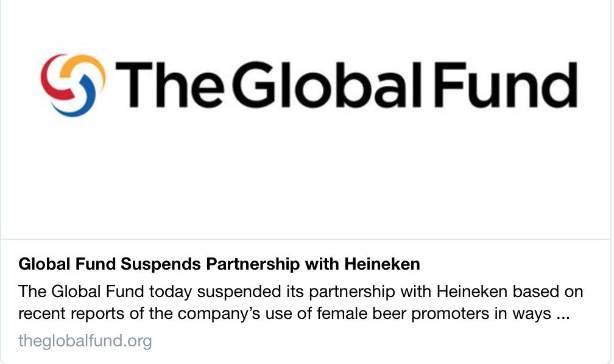Click 'Suspends' in the bold headline
Screen dimensions: 614x364
(x=161, y=264)
